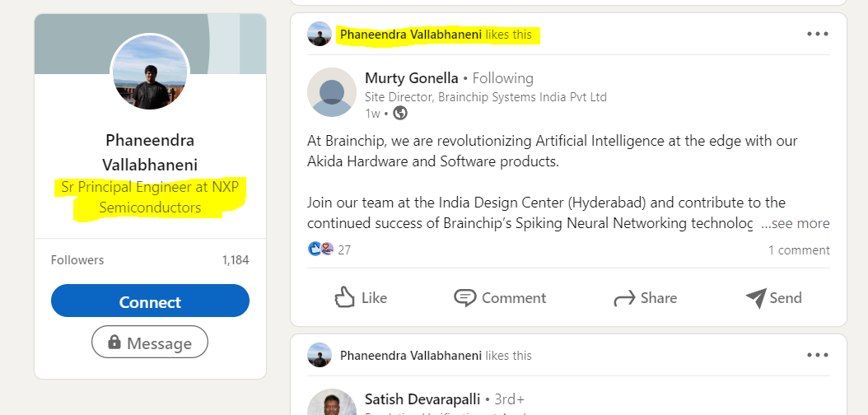Open the Murty Gonella profile link
Screen dimensions: 868x415
pos(411,78)
